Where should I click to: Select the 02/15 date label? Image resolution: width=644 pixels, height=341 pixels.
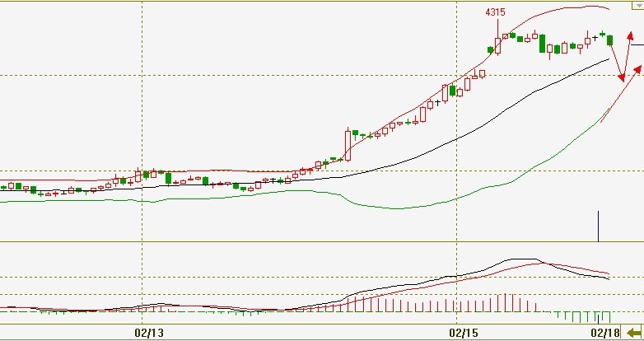(464, 333)
